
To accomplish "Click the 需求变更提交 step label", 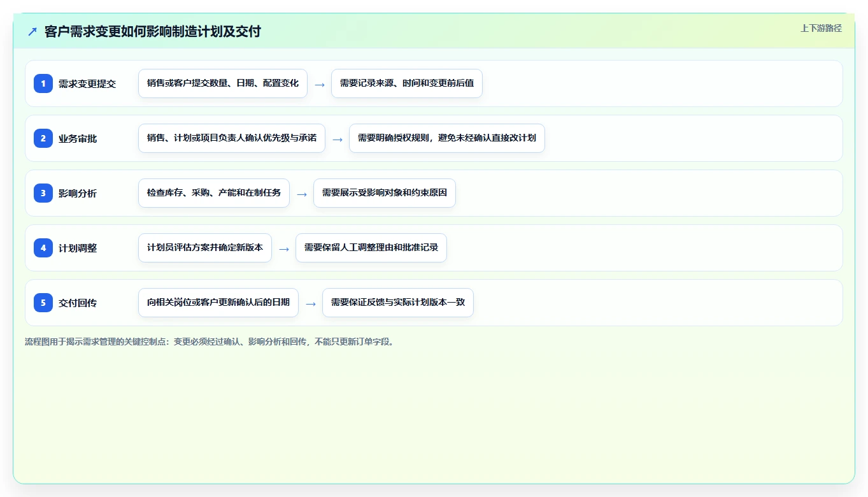I will pos(87,83).
